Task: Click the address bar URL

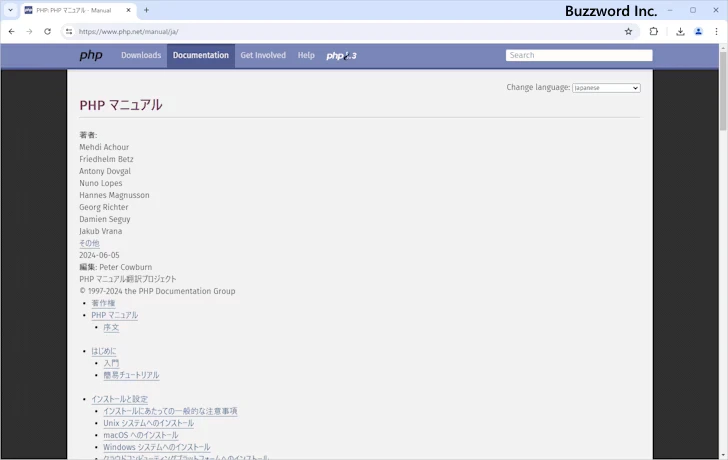Action: (129, 32)
